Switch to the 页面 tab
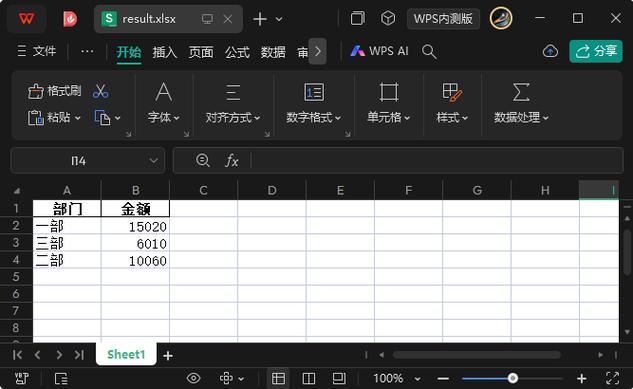 tap(201, 52)
